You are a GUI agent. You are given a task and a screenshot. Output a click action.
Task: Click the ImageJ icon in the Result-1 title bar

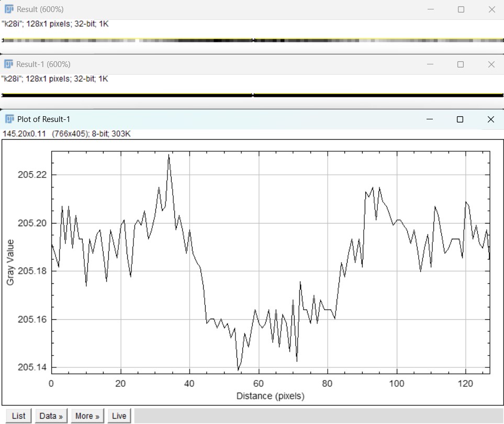tap(9, 64)
